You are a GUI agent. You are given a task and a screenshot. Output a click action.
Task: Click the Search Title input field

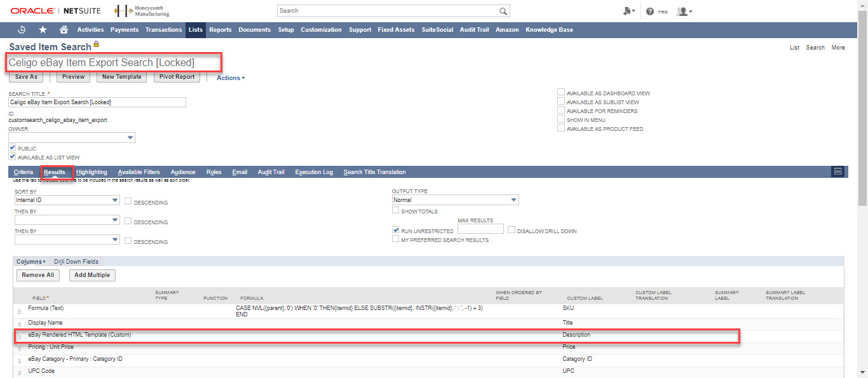point(97,102)
